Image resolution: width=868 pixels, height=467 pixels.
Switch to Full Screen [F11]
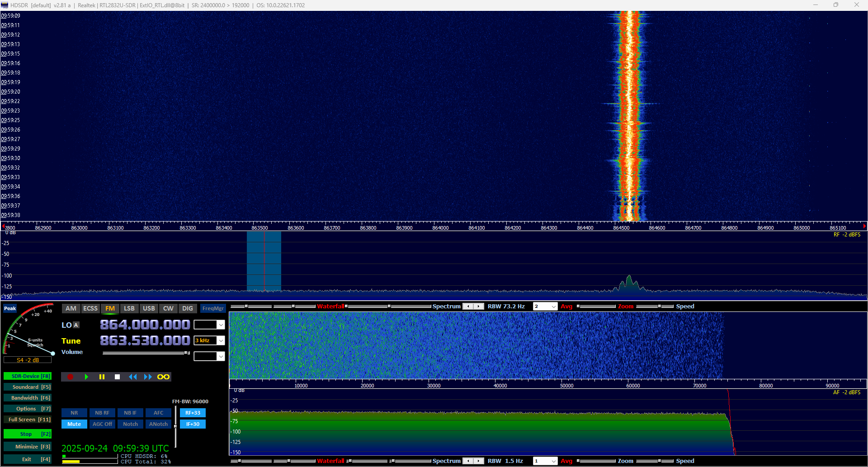pos(28,420)
